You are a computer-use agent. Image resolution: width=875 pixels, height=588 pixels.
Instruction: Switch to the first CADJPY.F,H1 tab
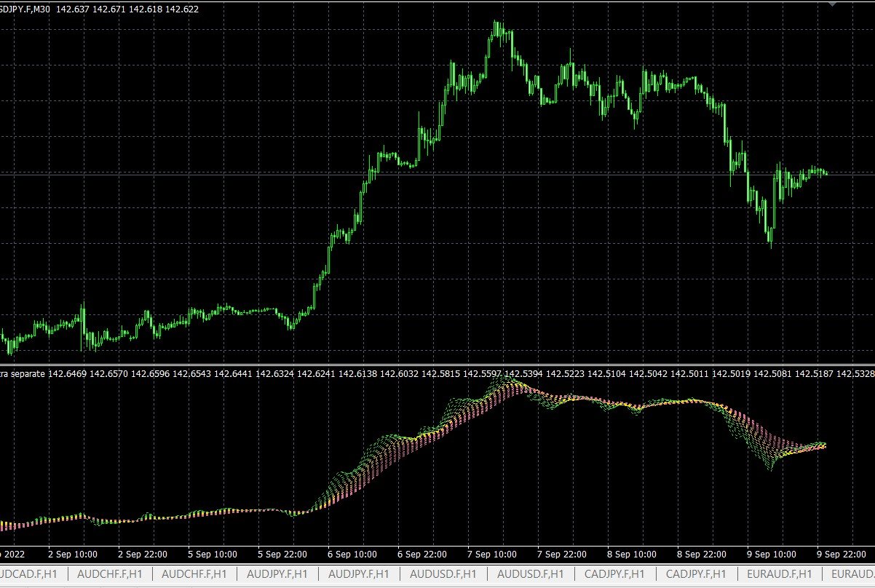(615, 574)
